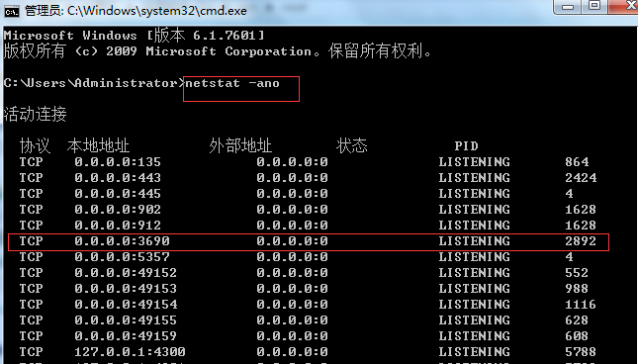The width and height of the screenshot is (638, 364).
Task: Click local address 0.0.0.0:912
Action: (118, 226)
